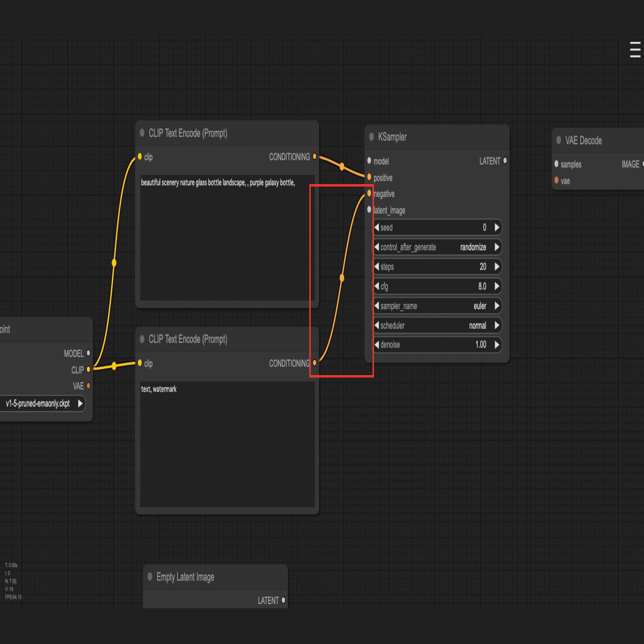The height and width of the screenshot is (644, 644).
Task: Select the Empty Latent Image node title
Action: 185,577
